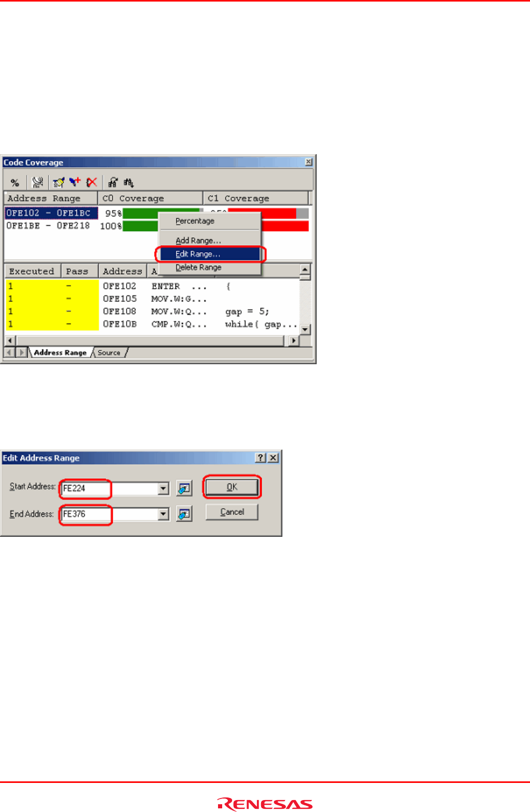Select range row 0FE102 - 0FE1BC

click(51, 213)
